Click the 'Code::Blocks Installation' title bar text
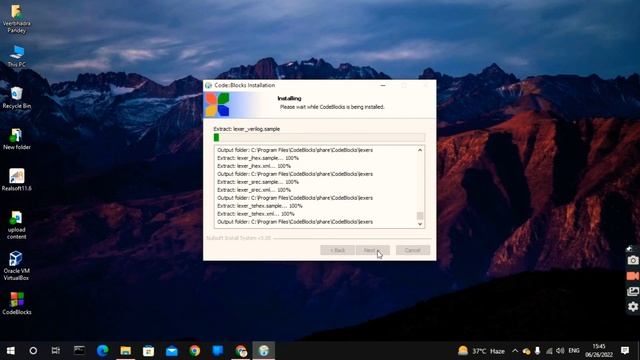 click(x=244, y=85)
